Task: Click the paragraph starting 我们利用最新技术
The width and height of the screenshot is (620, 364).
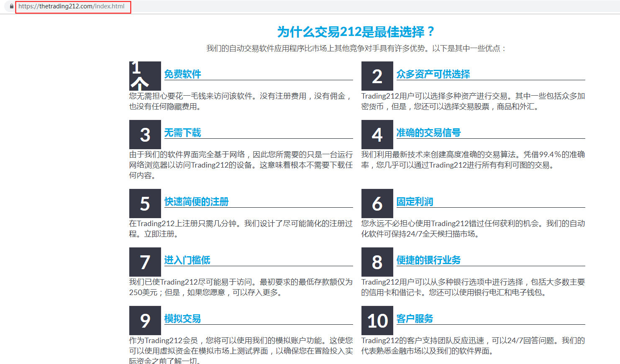Action: click(473, 160)
